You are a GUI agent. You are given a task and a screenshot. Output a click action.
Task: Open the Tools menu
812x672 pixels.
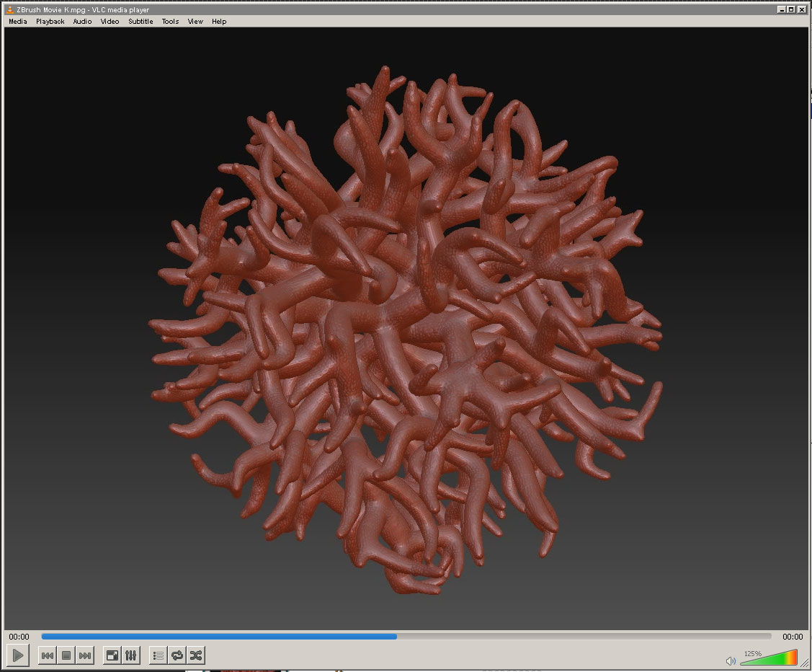pos(170,22)
